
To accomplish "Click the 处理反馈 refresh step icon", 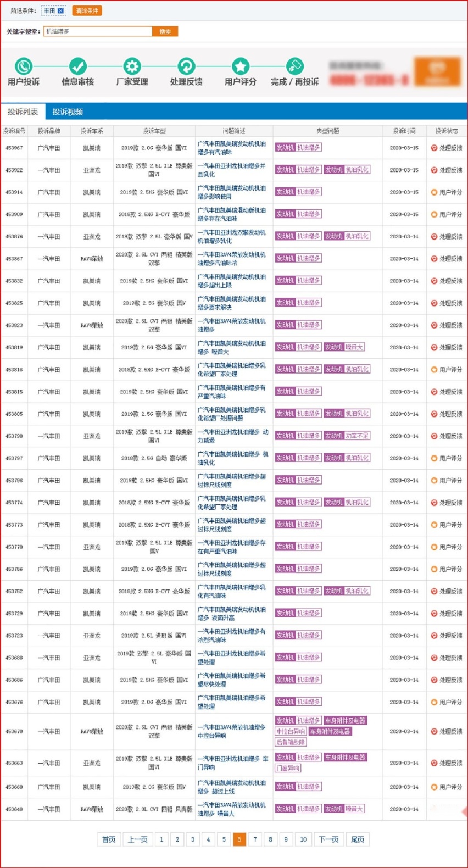I will click(186, 66).
